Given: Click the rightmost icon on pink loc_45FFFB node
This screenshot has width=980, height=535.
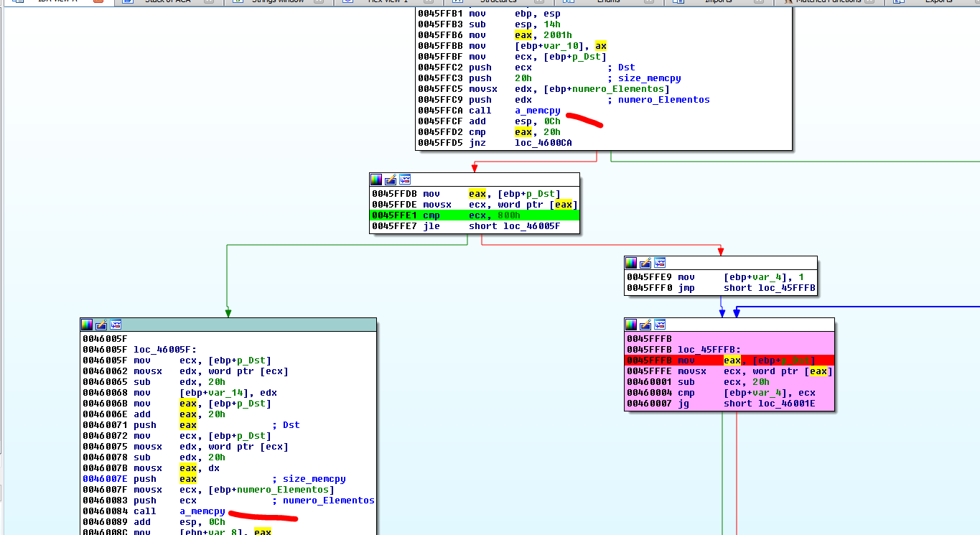Looking at the screenshot, I should [660, 325].
